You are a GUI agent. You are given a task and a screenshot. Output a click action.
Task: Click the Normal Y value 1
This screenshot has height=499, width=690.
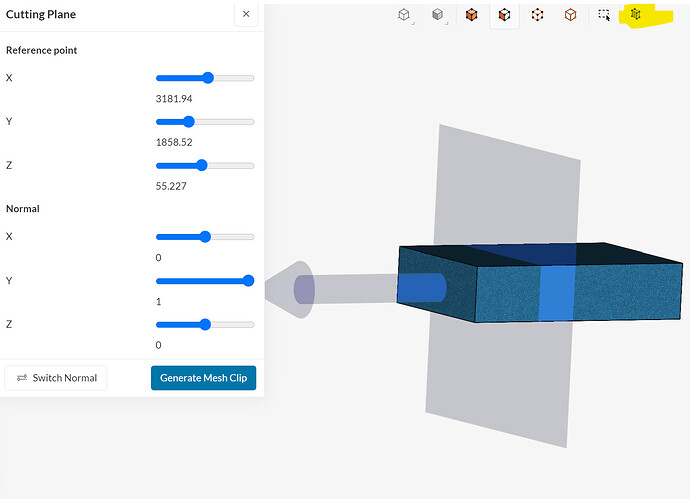pos(158,301)
